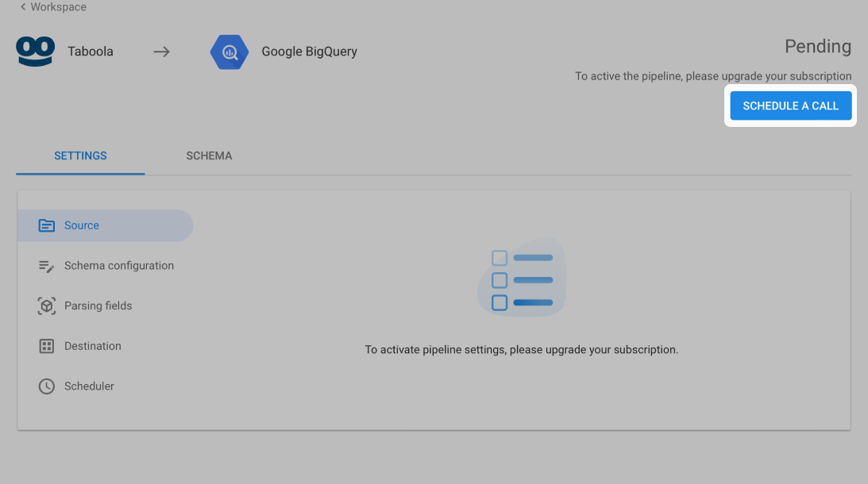Open the Schema configuration section
This screenshot has width=868, height=484.
(105, 266)
